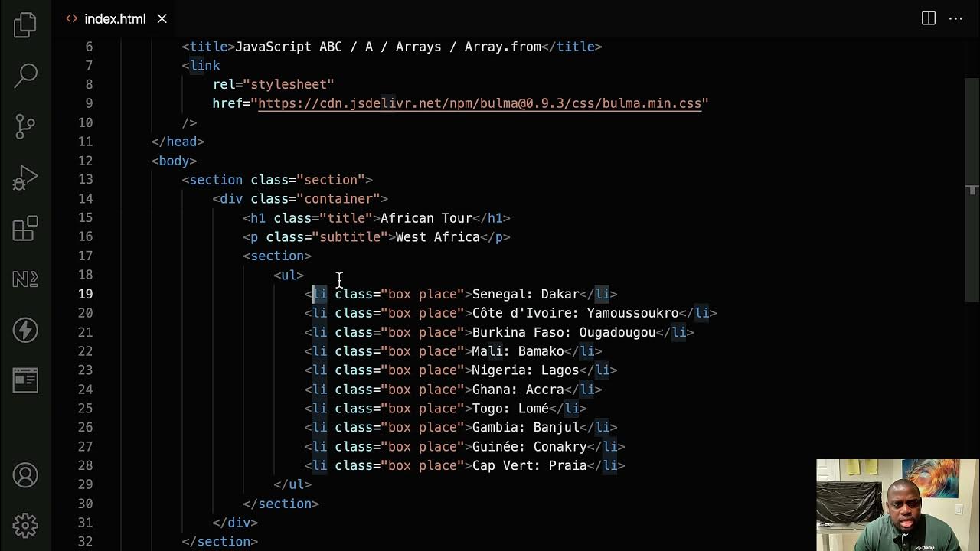Click the opening ul tag
980x551 pixels.
pos(289,275)
